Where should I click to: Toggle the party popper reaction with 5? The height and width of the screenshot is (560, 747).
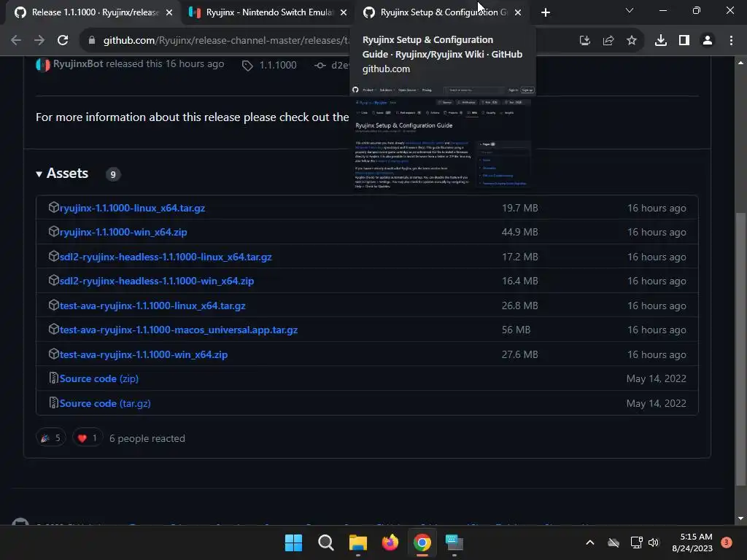point(50,438)
